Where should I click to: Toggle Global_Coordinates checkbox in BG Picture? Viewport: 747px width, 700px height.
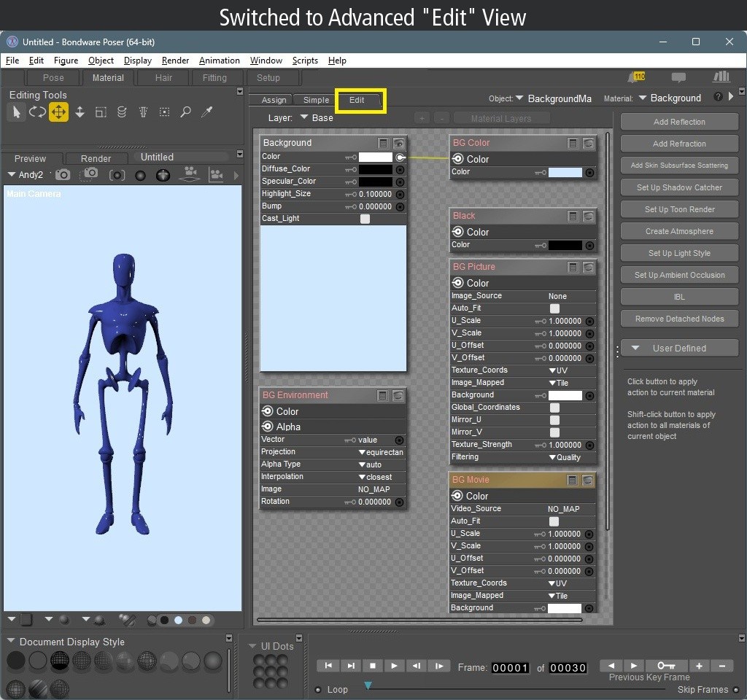coord(554,408)
